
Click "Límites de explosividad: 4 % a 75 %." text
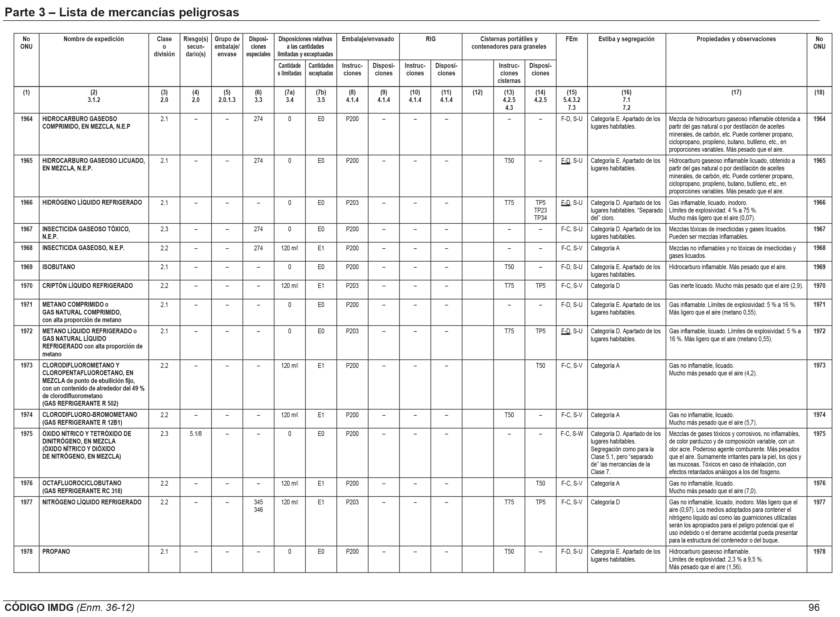713,210
